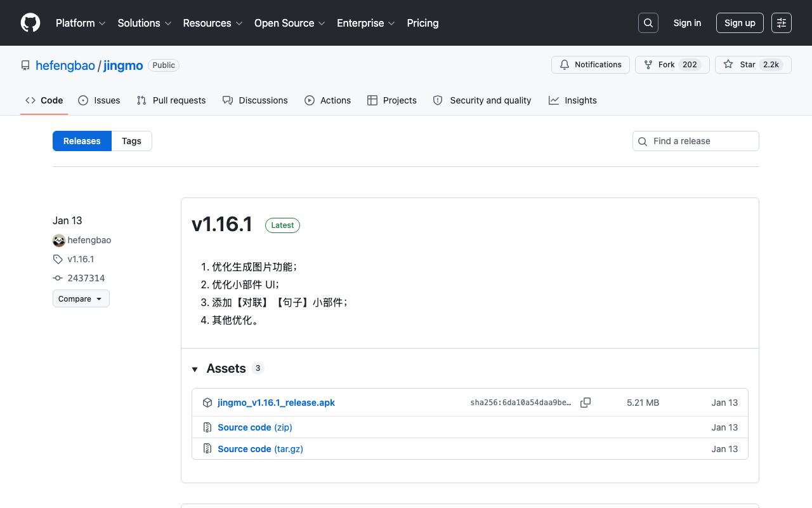Open the GitHub home logo
The width and height of the screenshot is (812, 508).
[30, 23]
